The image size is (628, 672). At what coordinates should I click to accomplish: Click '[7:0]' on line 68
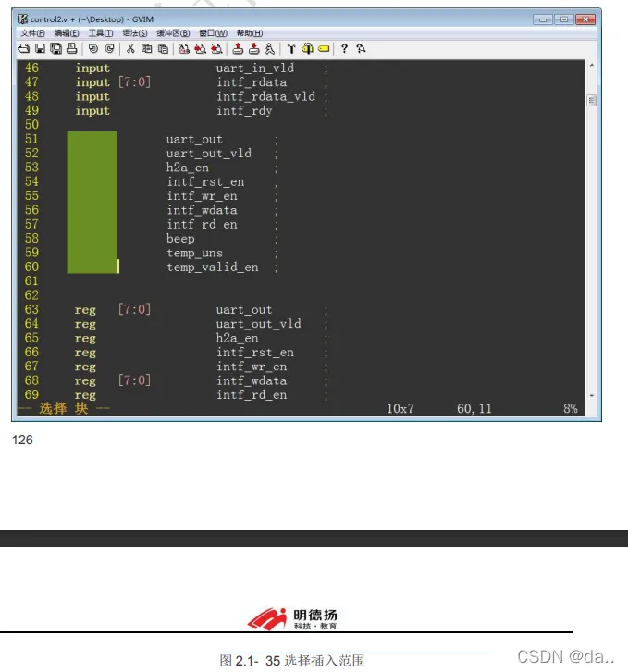(x=134, y=380)
